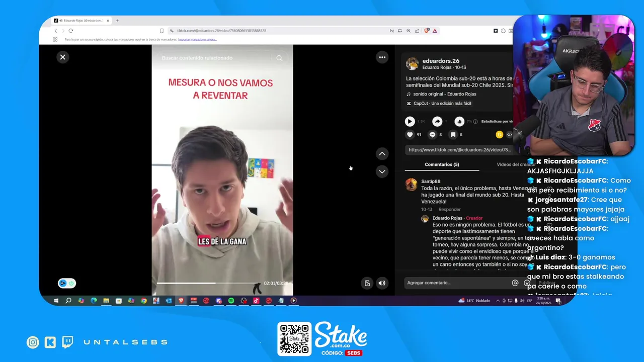Click the CapCut 'Una edición más fácil' link
This screenshot has width=644, height=362.
point(442,104)
